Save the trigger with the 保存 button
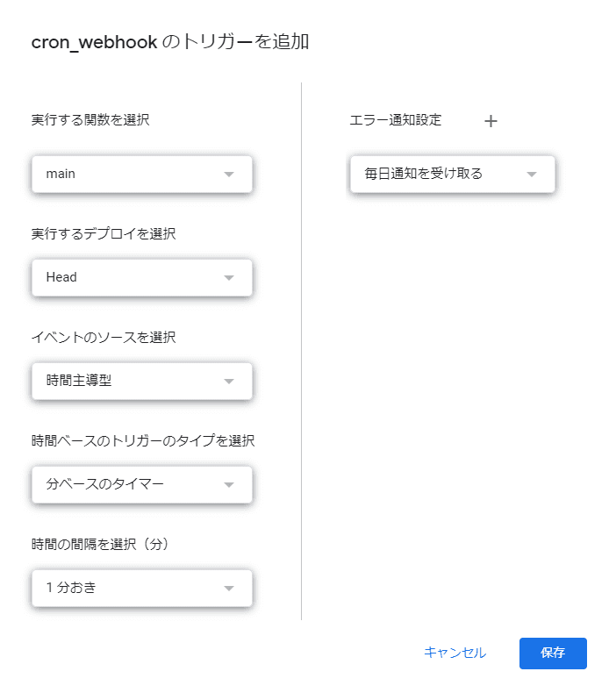This screenshot has width=616, height=700. point(553,653)
